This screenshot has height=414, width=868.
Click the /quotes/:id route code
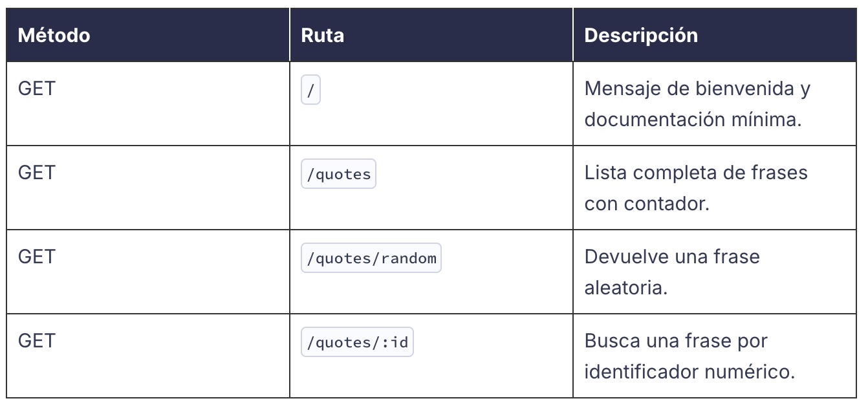(x=357, y=342)
